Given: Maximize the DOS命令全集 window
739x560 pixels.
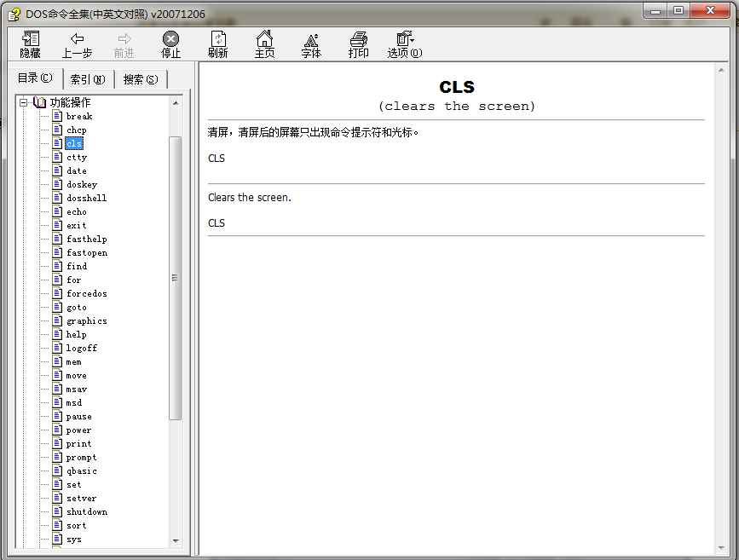Looking at the screenshot, I should 678,11.
